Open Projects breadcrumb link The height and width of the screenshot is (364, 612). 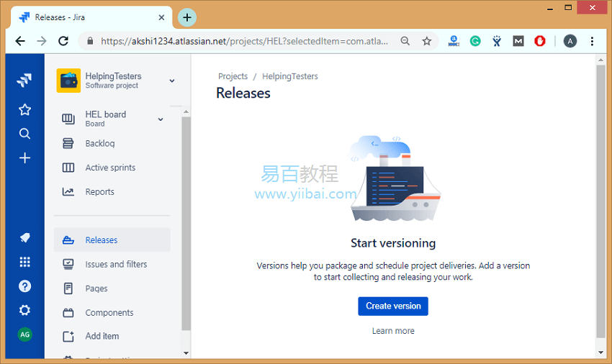tap(233, 76)
